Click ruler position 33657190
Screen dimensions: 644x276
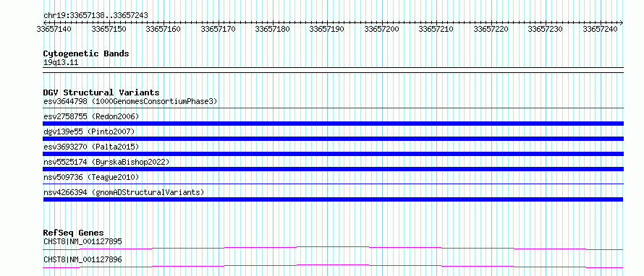tap(327, 29)
